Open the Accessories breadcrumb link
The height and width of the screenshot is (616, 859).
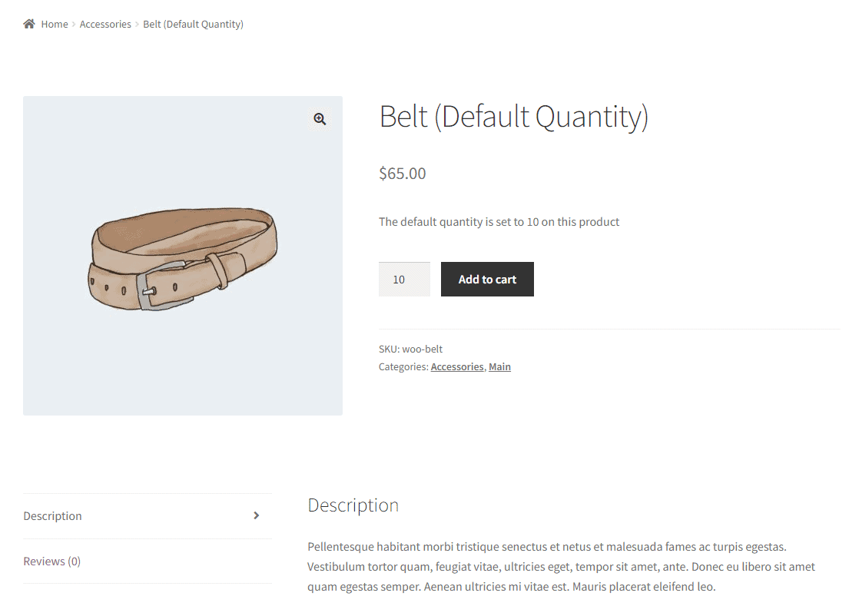pyautogui.click(x=105, y=24)
